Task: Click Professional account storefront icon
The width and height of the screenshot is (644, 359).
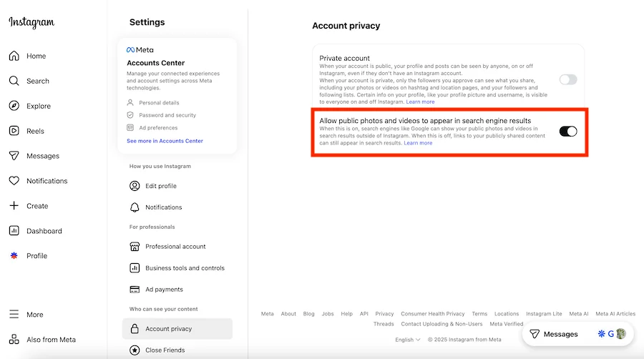Action: click(135, 247)
